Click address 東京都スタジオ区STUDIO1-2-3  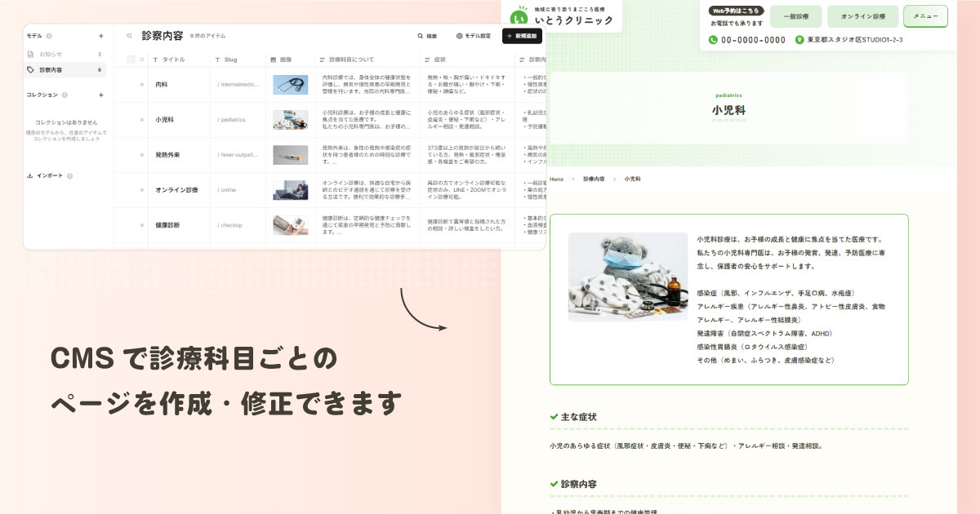[854, 40]
